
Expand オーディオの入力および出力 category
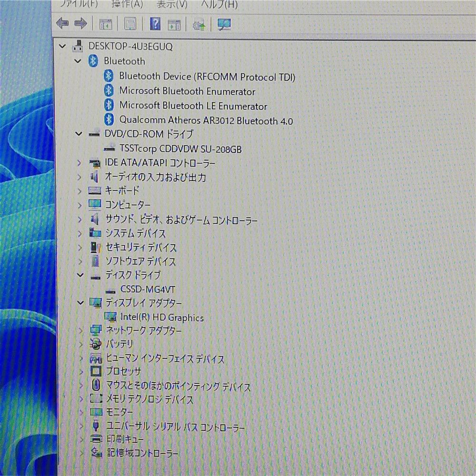79,177
